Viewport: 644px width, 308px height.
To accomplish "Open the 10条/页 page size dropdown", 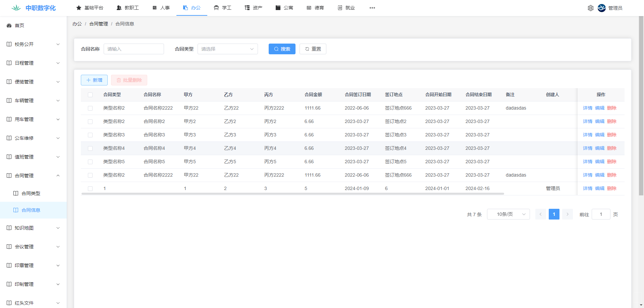I will click(x=508, y=214).
